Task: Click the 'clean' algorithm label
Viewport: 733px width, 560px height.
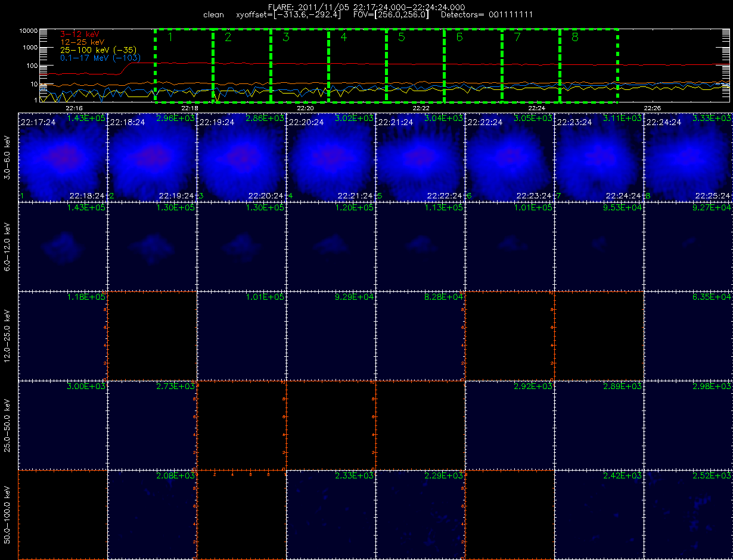Action: [213, 14]
